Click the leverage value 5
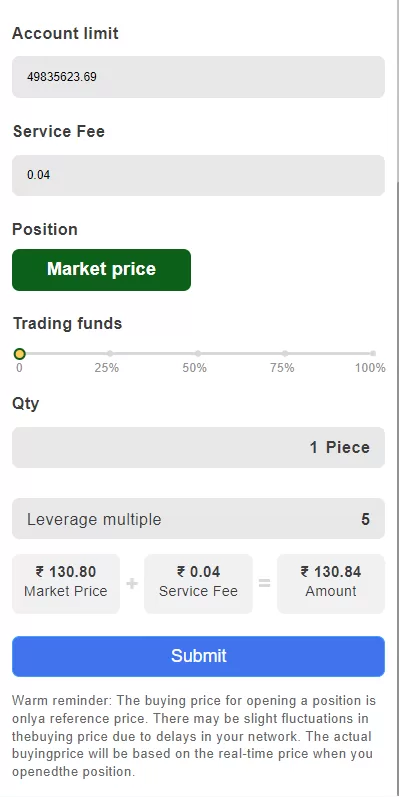 (365, 519)
